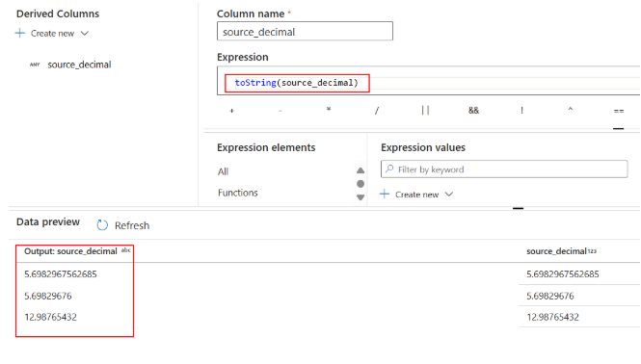Click the plus icon beside Create new in Derived Columns
This screenshot has height=364, width=641.
click(20, 33)
